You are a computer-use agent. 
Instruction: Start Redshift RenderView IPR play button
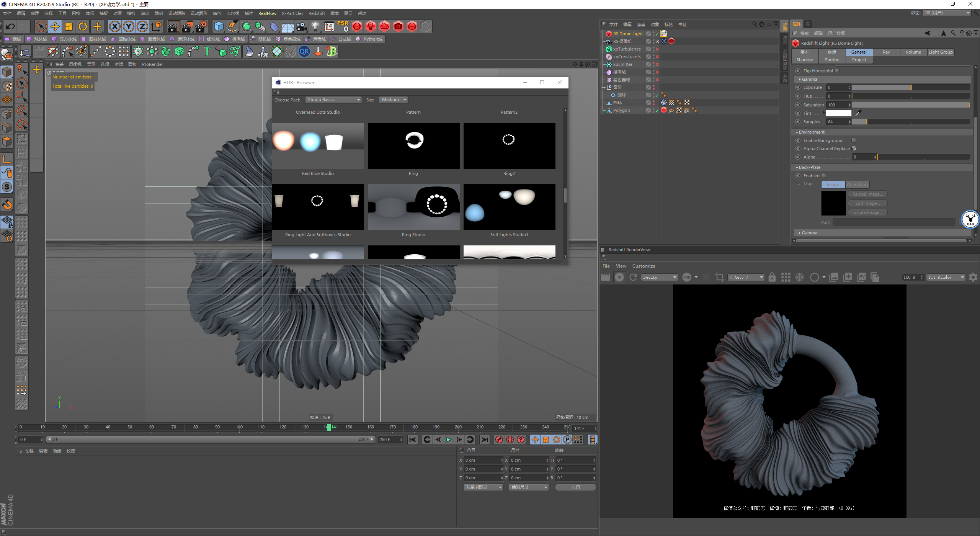tap(619, 277)
